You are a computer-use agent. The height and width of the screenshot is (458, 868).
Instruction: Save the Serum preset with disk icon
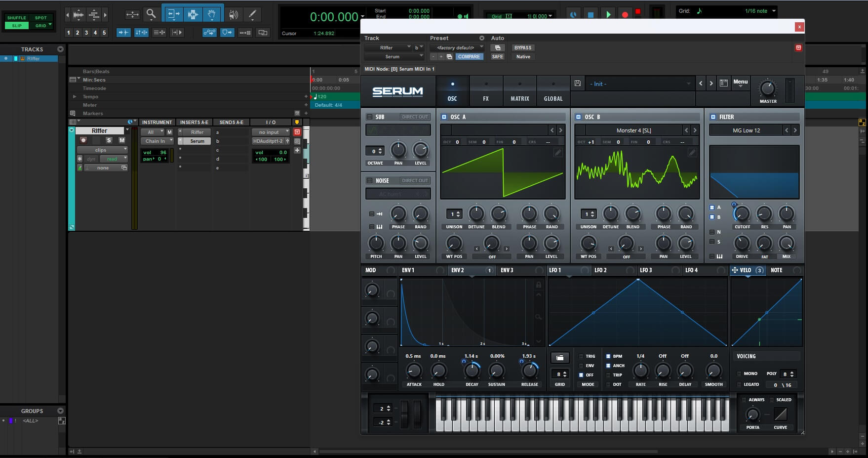(577, 83)
